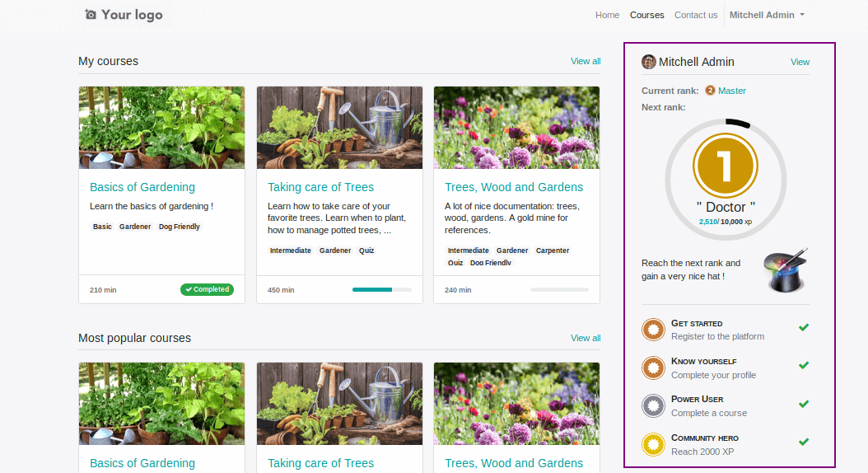Open the Courses menu item
This screenshot has height=473, width=868.
646,15
